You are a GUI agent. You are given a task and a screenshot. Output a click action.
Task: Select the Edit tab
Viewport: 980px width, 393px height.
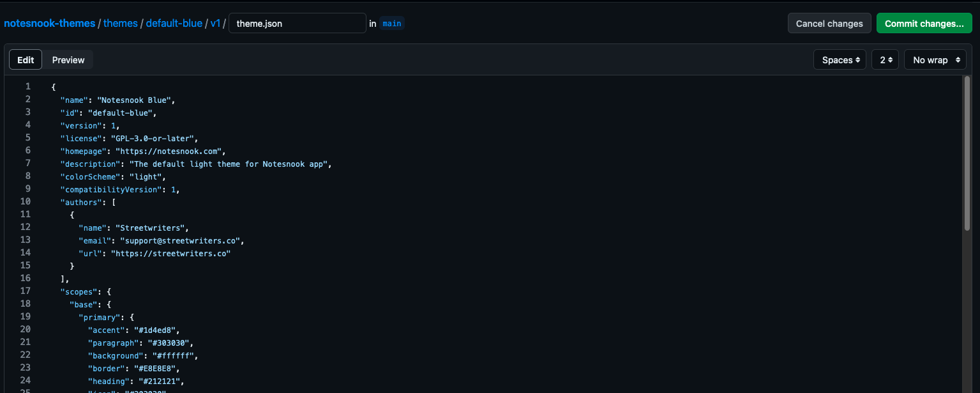coord(25,59)
